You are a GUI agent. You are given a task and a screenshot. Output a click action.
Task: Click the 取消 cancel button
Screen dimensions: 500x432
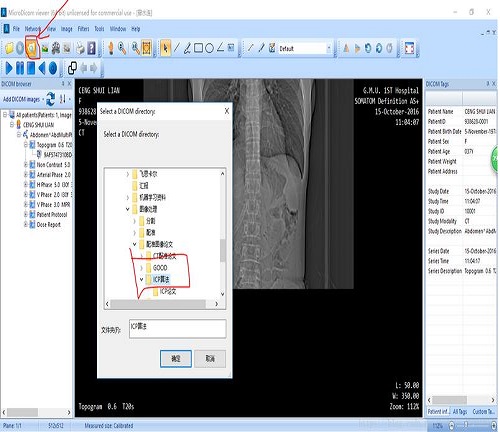pos(210,359)
